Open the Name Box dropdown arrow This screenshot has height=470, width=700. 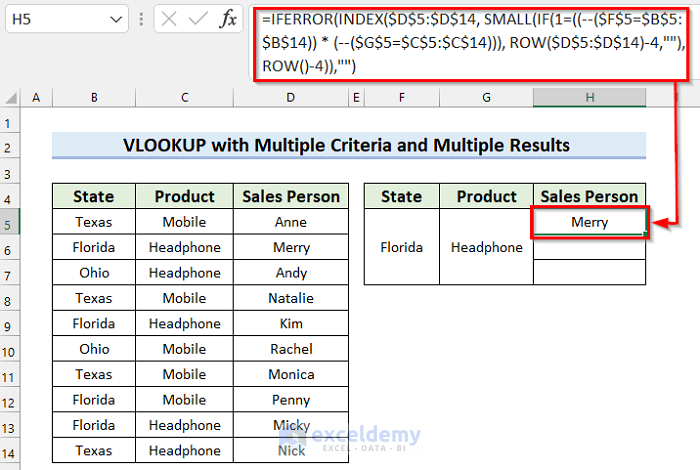pos(116,20)
